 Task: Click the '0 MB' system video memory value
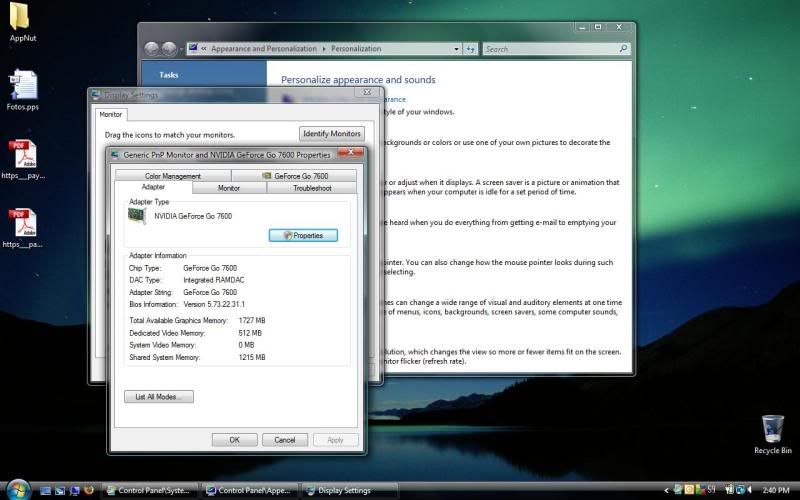coord(246,345)
